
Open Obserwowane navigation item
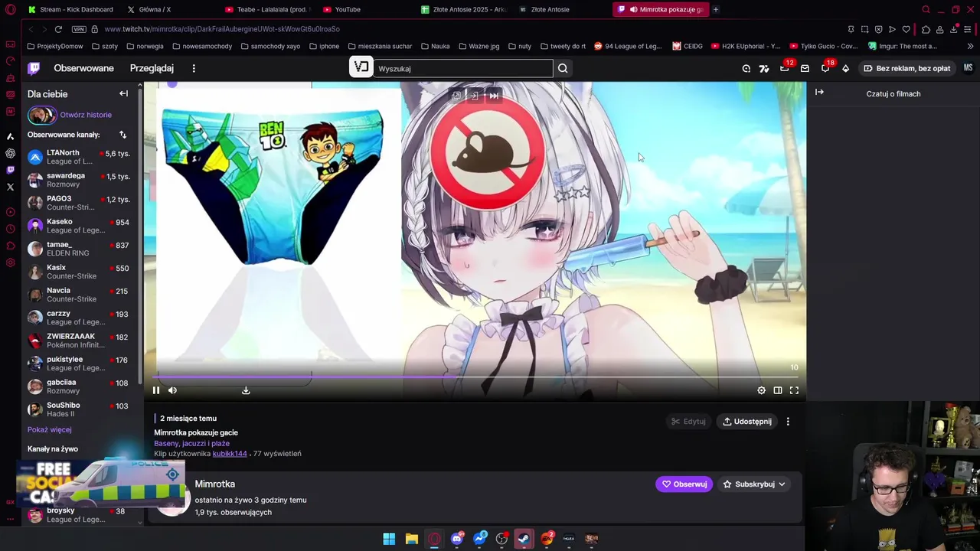coord(83,68)
